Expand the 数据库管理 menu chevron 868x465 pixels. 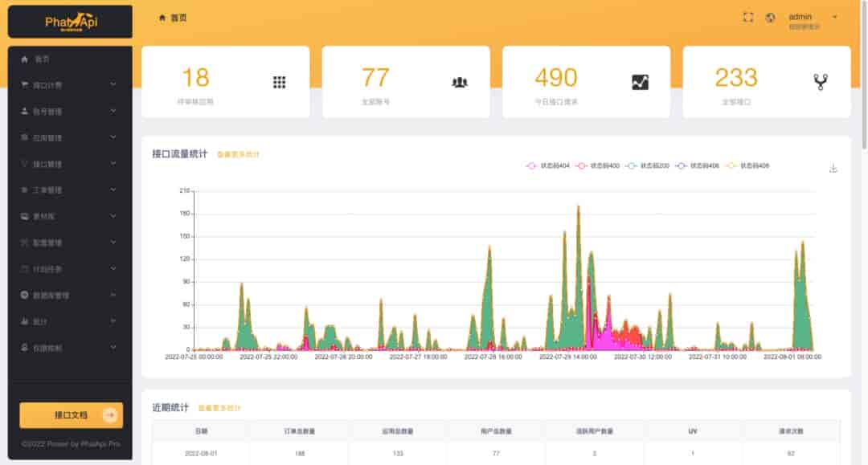[113, 295]
